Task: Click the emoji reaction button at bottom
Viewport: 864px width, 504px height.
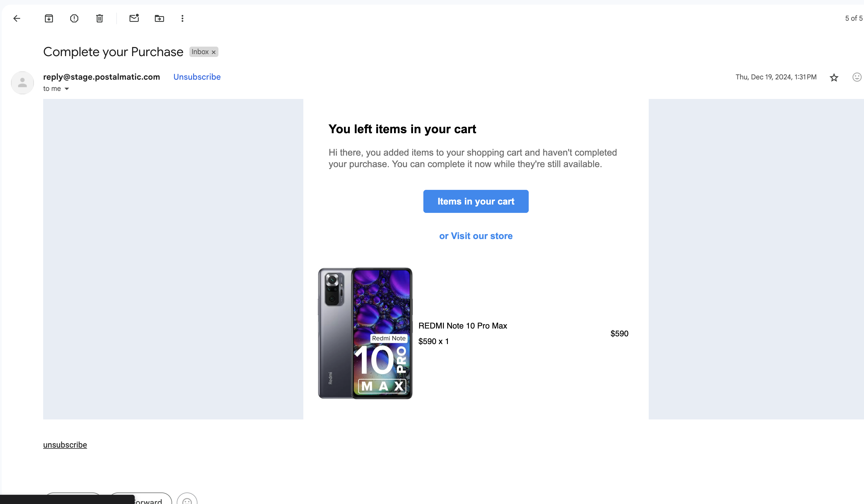Action: [187, 500]
